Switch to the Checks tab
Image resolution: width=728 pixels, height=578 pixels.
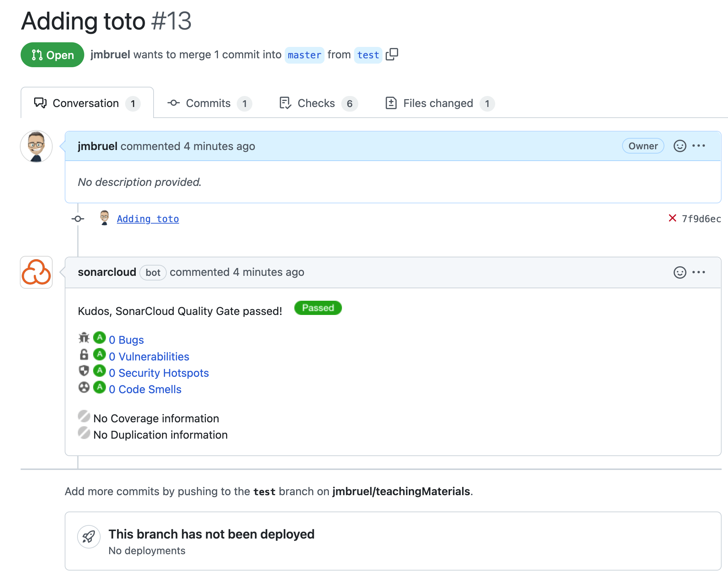[316, 103]
